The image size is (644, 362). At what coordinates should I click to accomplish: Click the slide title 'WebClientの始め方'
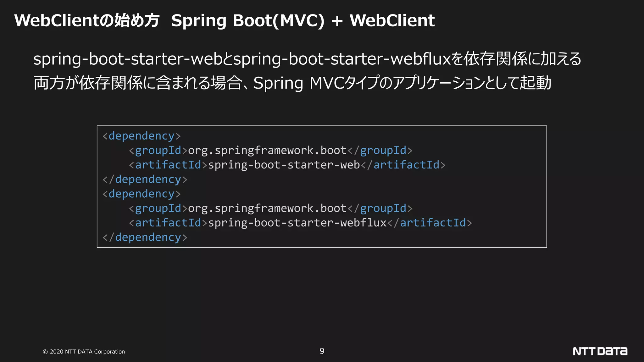[87, 20]
